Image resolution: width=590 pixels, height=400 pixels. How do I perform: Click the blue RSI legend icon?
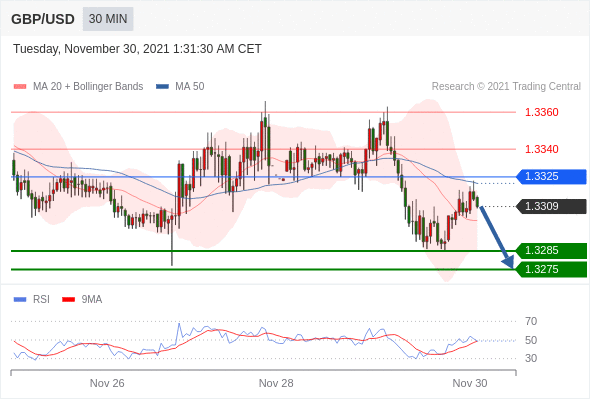20,300
